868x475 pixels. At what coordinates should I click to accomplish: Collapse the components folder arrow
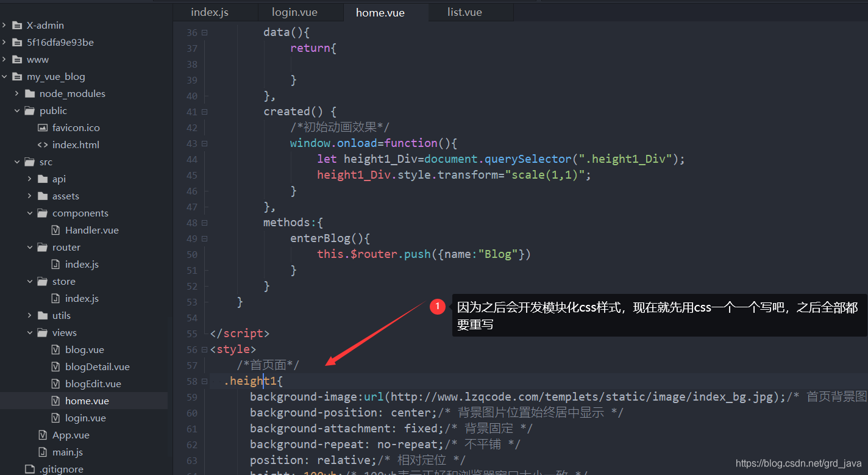click(30, 213)
